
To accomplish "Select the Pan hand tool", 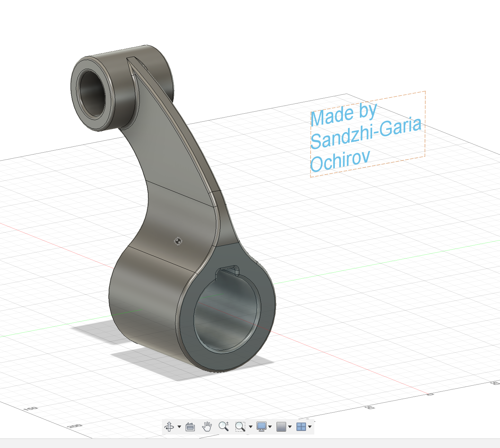I will 207,426.
